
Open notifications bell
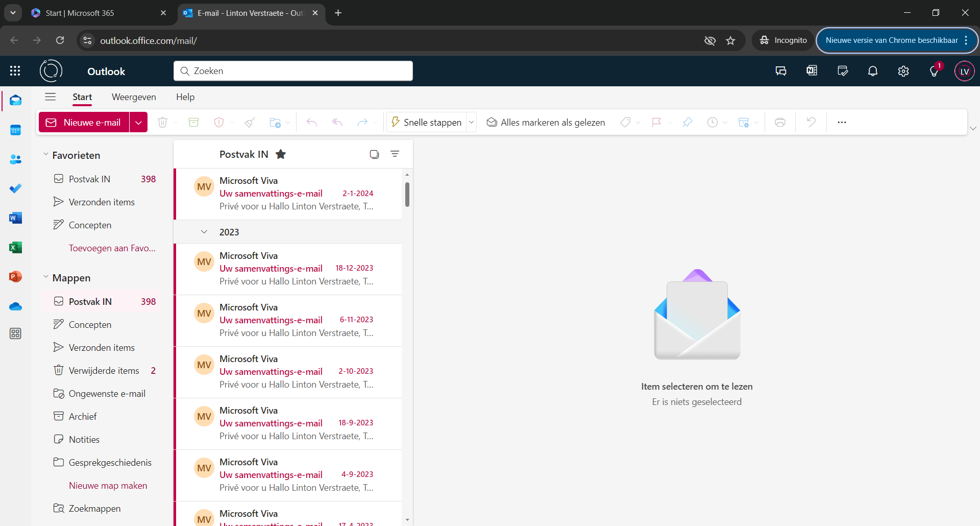[x=873, y=71]
